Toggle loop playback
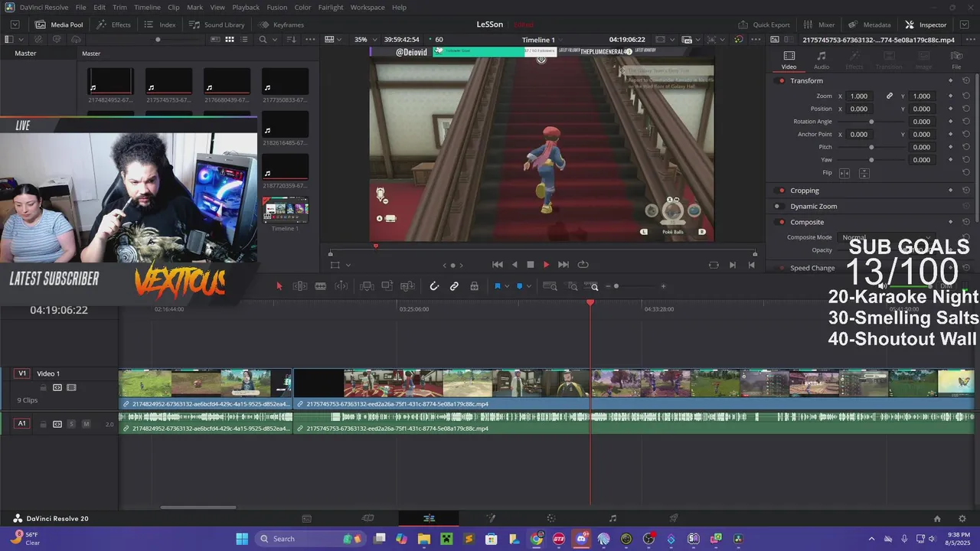The image size is (980, 551). point(583,265)
